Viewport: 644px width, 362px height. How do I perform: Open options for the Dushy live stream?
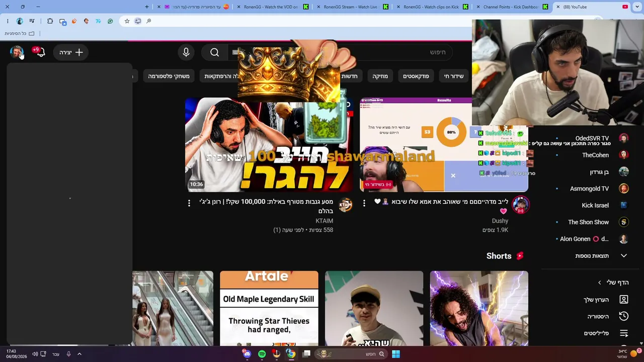point(364,204)
